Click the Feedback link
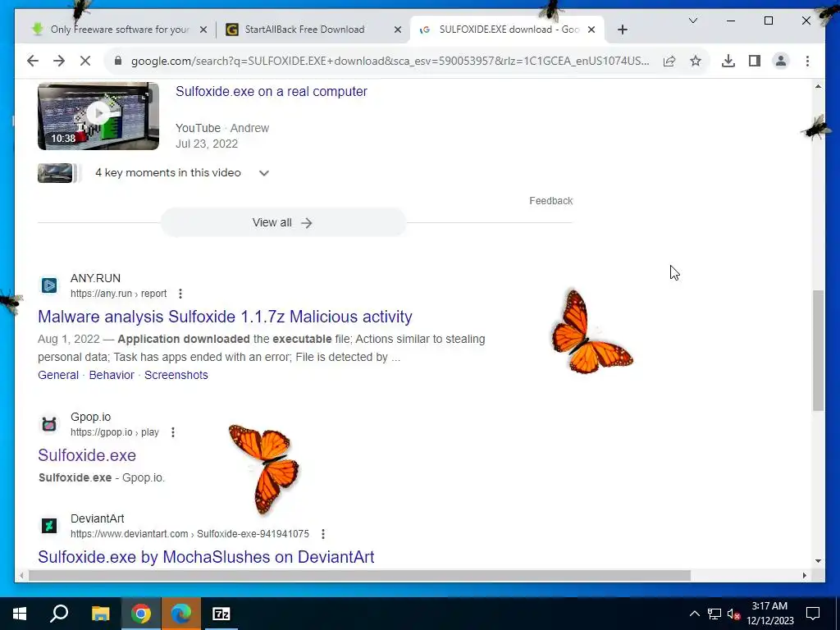This screenshot has height=630, width=840. pyautogui.click(x=550, y=201)
